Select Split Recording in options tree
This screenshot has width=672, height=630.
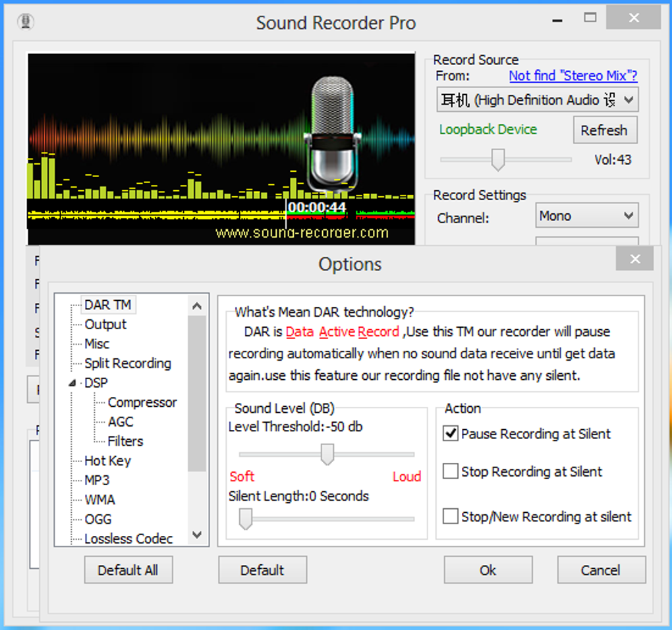127,363
